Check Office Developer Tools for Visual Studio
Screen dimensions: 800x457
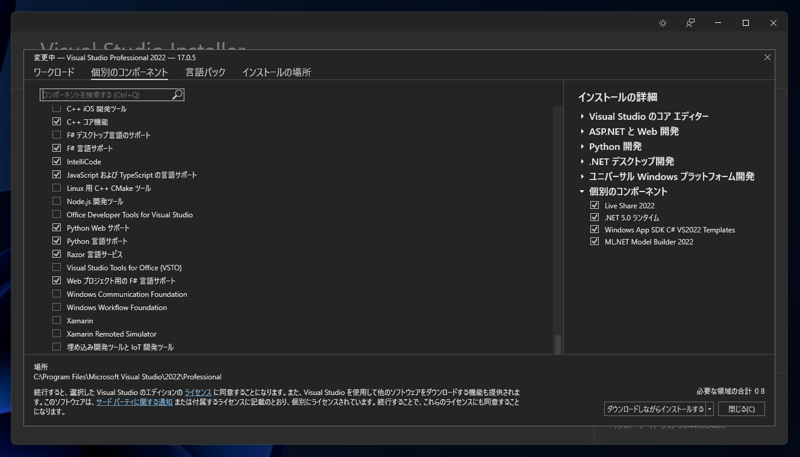coord(57,214)
